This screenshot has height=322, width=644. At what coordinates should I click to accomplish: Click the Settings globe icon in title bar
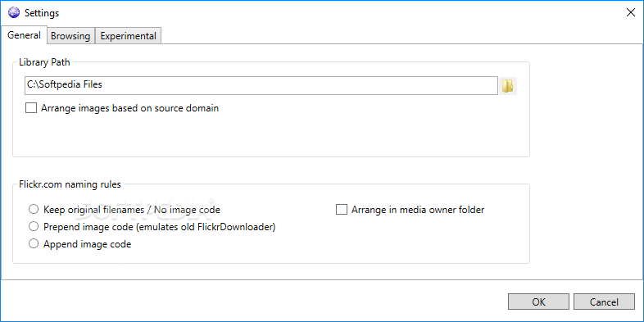click(x=14, y=13)
